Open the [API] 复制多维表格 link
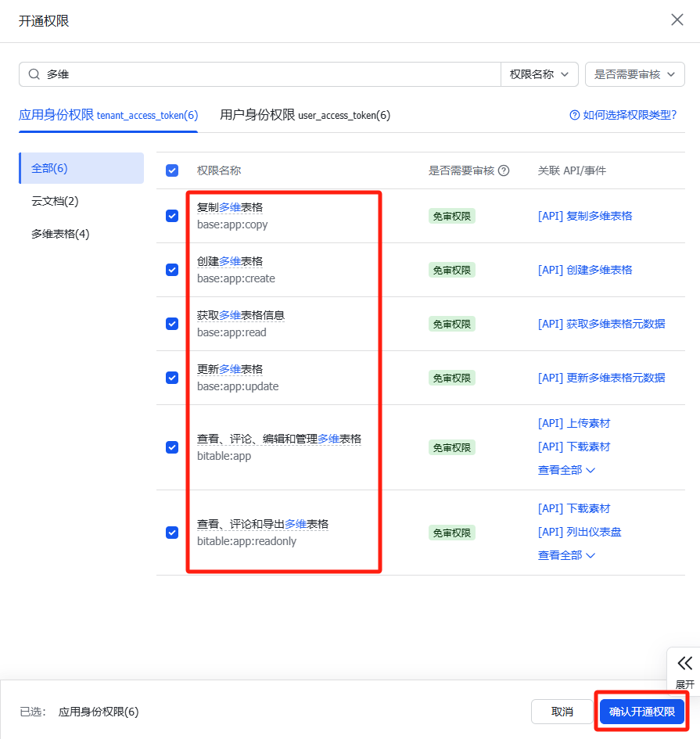700x739 pixels. pos(585,216)
